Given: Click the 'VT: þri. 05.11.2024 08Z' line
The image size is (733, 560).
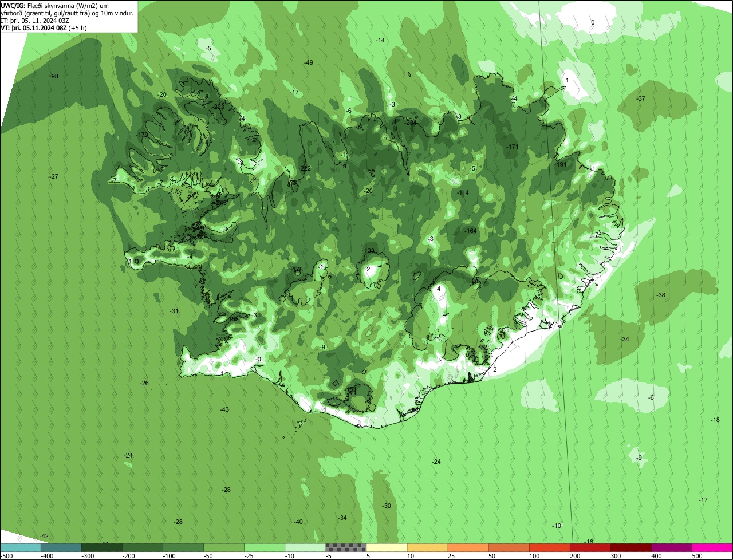Looking at the screenshot, I should pos(44,27).
